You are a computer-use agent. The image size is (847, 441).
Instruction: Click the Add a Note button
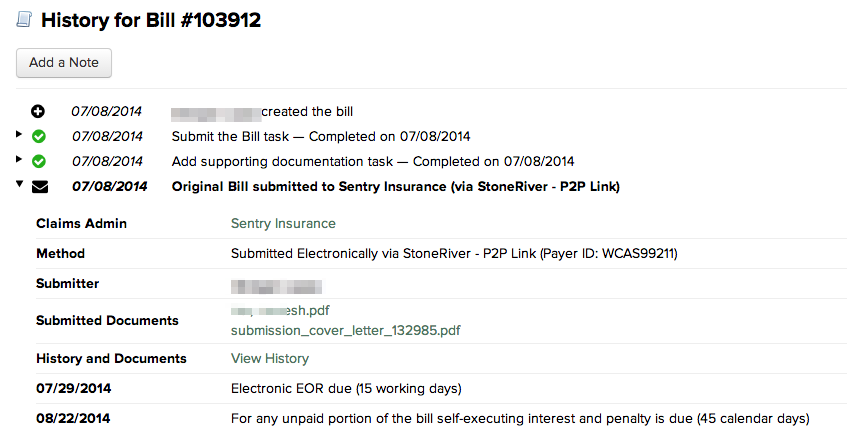pos(64,63)
